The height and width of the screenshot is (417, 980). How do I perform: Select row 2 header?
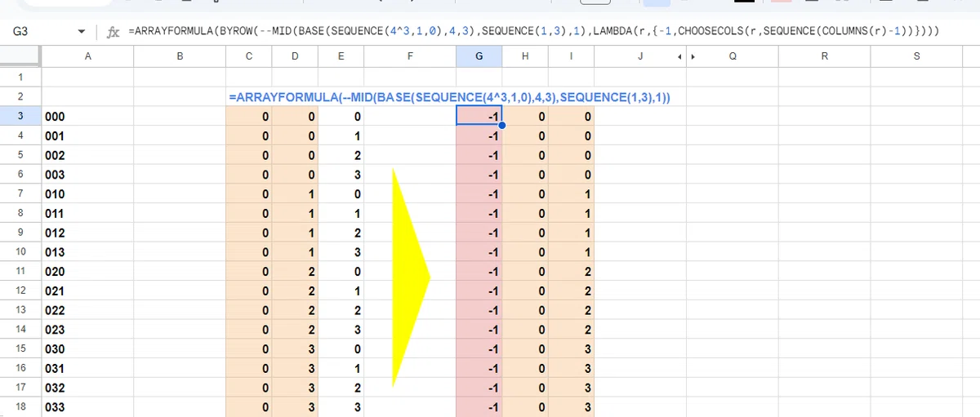pos(20,96)
